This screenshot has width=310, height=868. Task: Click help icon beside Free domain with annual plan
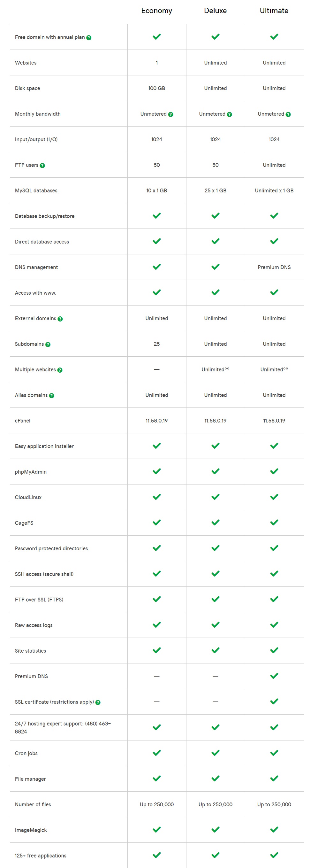click(89, 38)
